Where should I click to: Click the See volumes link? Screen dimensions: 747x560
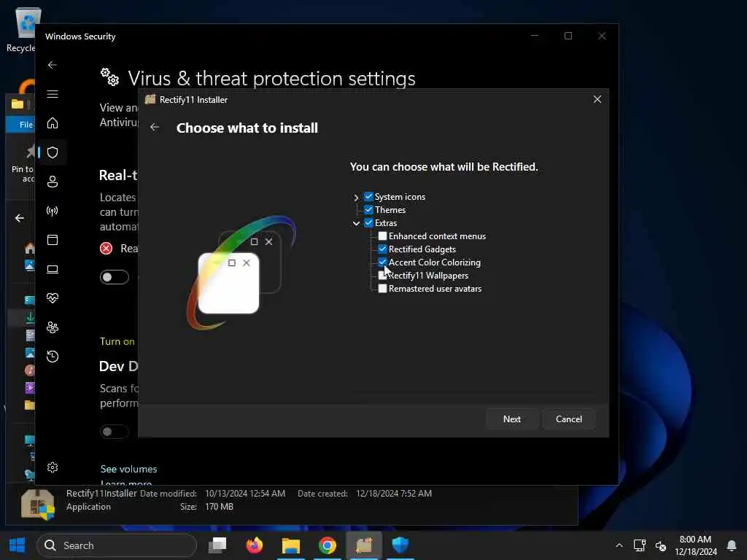128,469
